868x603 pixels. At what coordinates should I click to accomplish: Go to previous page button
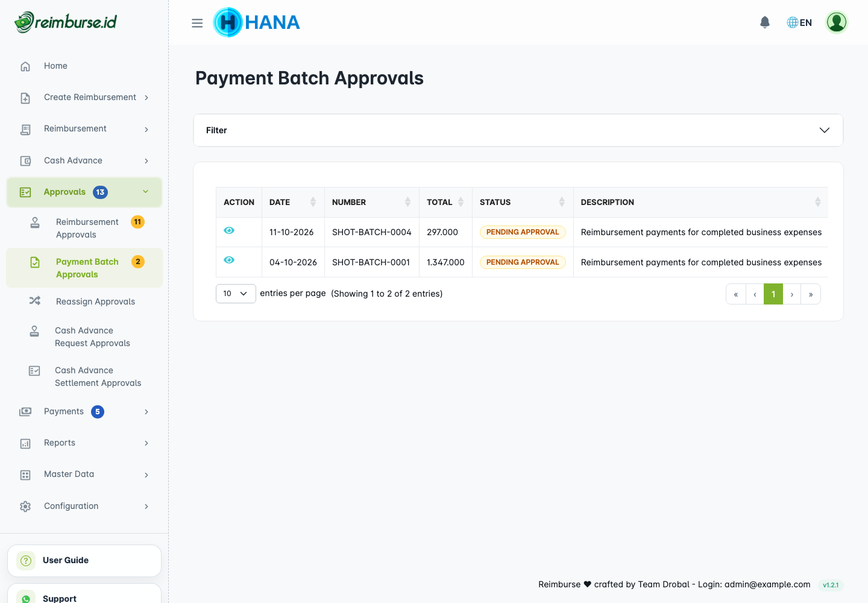tap(755, 294)
